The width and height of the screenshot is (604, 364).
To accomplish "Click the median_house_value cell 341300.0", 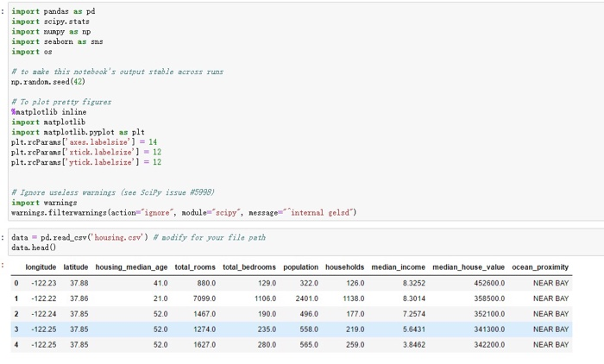I will (x=489, y=329).
